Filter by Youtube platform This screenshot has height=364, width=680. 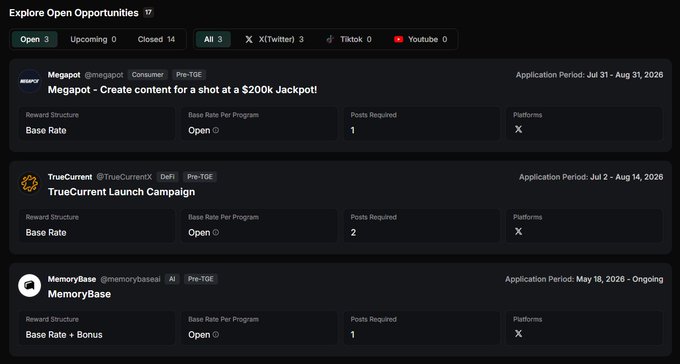pos(420,39)
